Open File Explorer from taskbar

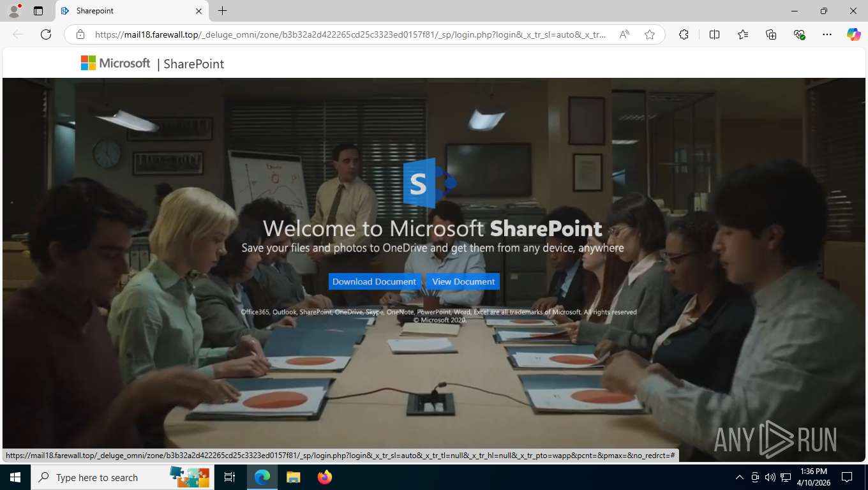pyautogui.click(x=293, y=477)
